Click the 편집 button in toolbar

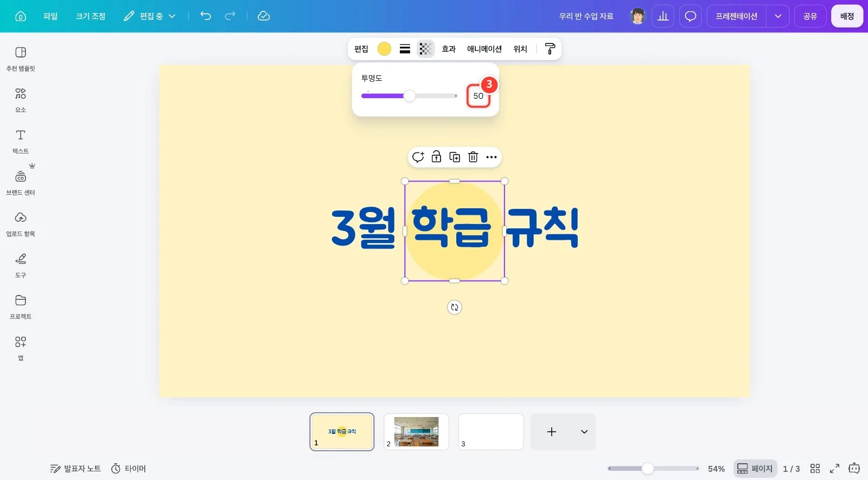[361, 49]
